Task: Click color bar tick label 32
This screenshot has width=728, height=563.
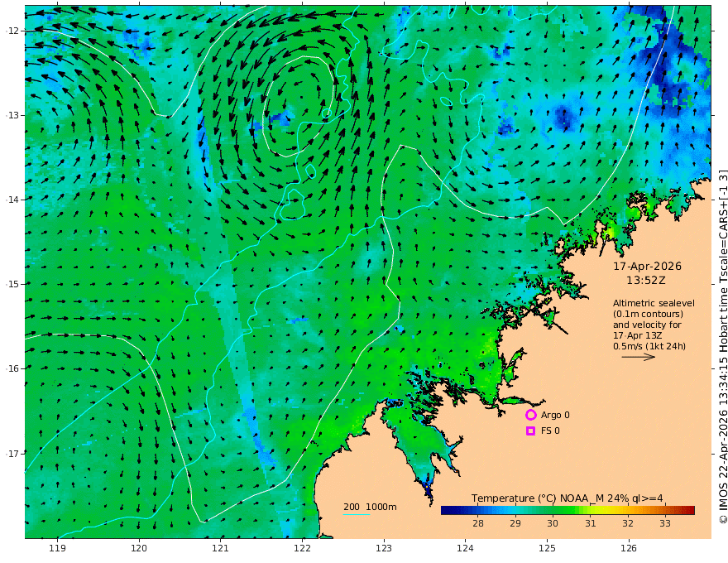Action: coord(628,523)
